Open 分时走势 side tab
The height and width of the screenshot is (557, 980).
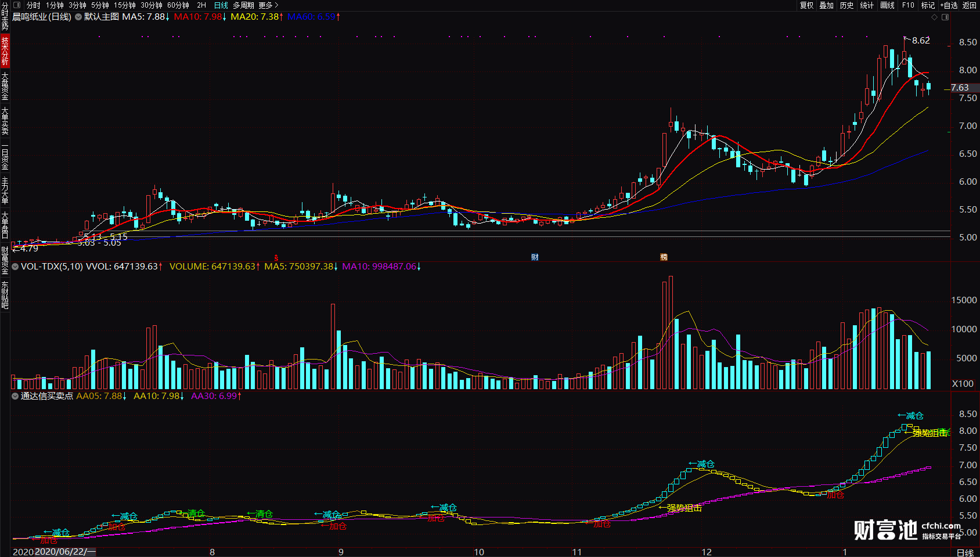[x=5, y=16]
